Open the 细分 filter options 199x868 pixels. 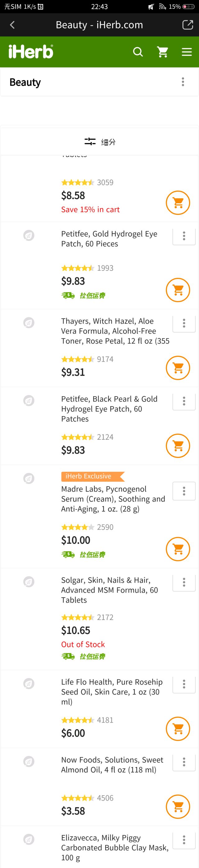pyautogui.click(x=99, y=142)
